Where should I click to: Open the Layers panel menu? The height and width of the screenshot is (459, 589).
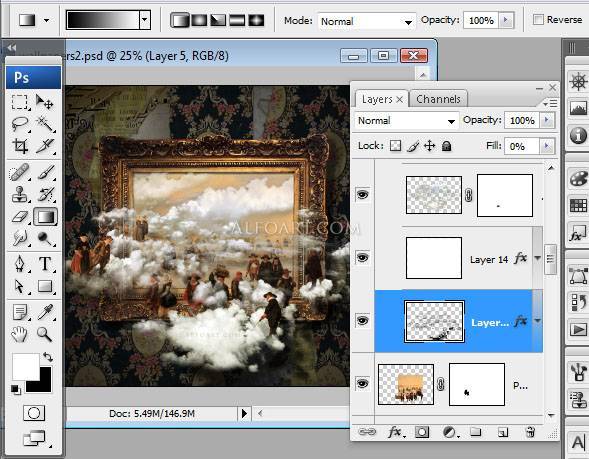click(x=550, y=103)
